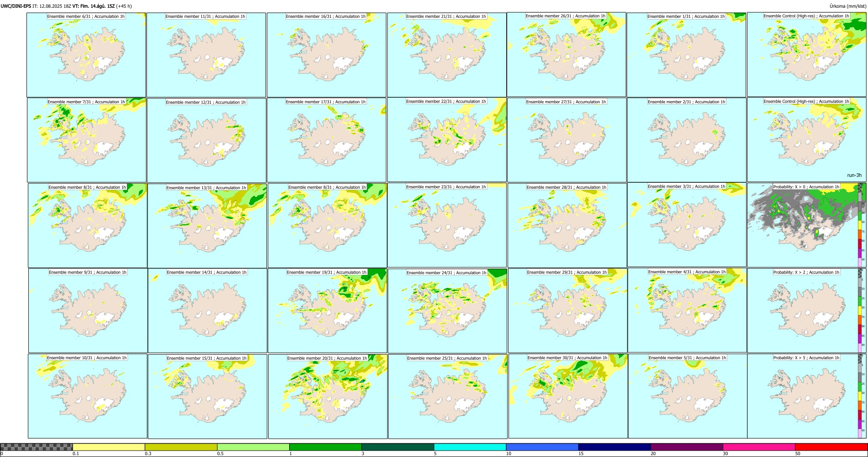View the Ensemble member 24/31 map panel
This screenshot has height=457, width=868.
[x=448, y=311]
